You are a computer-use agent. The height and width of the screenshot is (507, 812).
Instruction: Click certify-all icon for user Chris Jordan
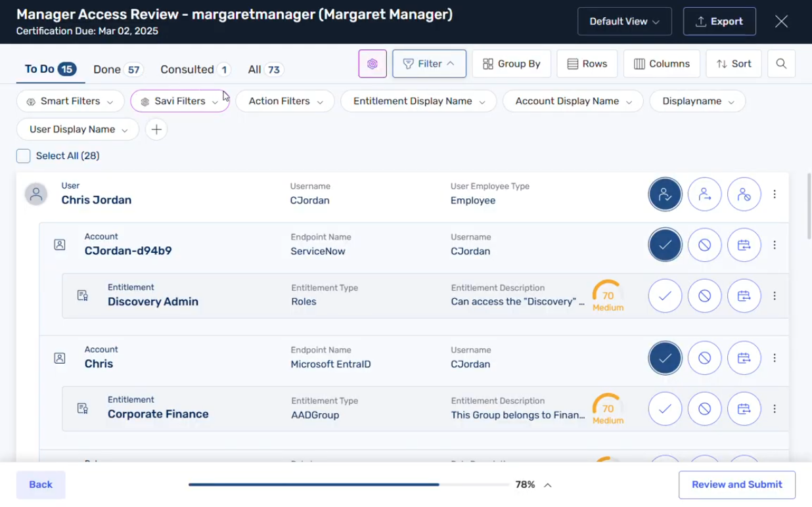[x=665, y=194]
